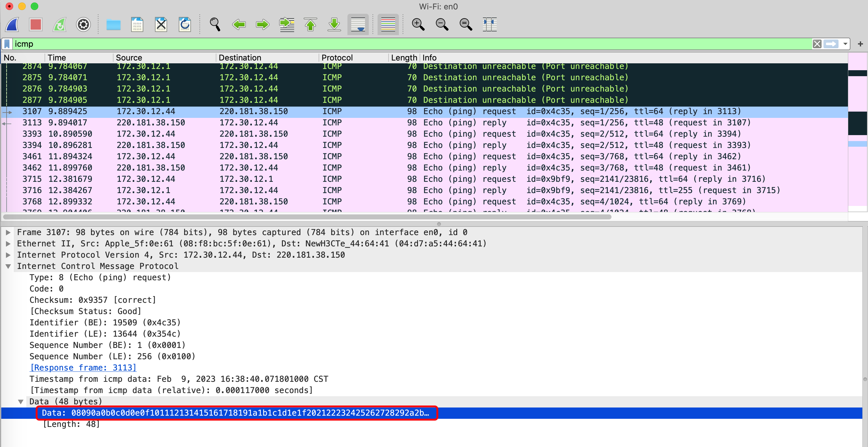Close the capture file
Viewport: 868px width, 447px height.
click(161, 24)
